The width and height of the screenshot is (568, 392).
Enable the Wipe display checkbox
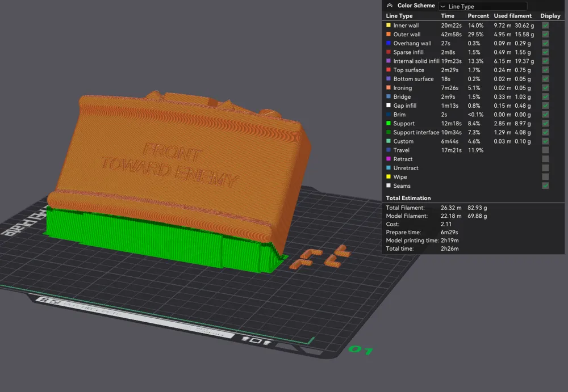(545, 177)
